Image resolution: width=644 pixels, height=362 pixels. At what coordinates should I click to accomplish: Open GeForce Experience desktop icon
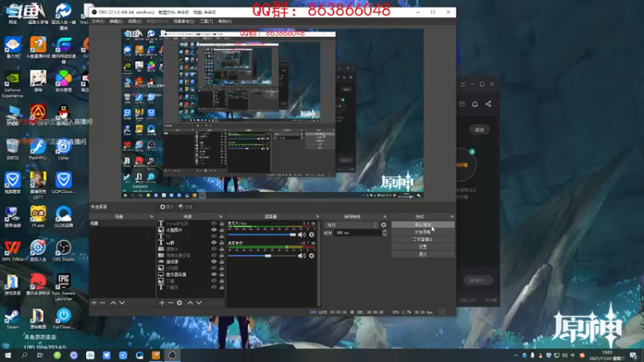point(12,84)
